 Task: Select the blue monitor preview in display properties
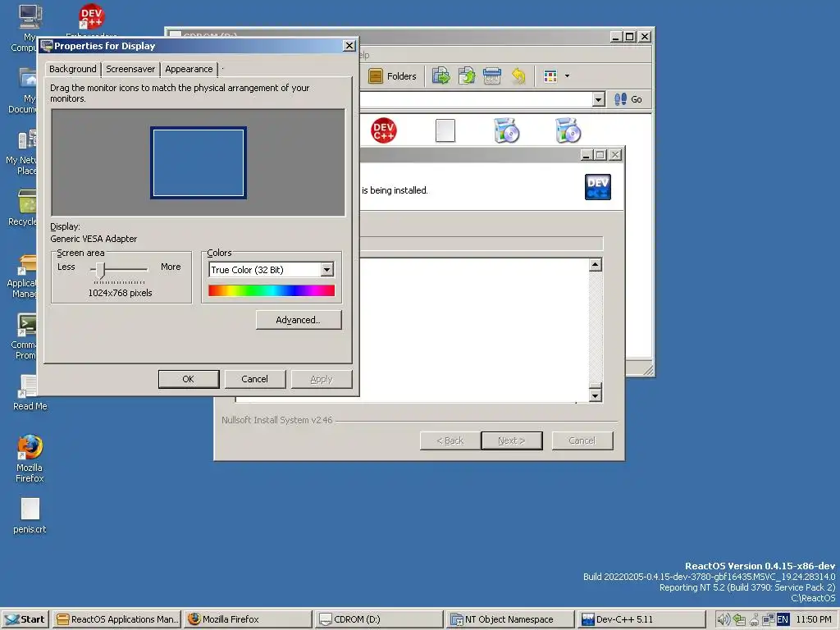[x=199, y=162]
